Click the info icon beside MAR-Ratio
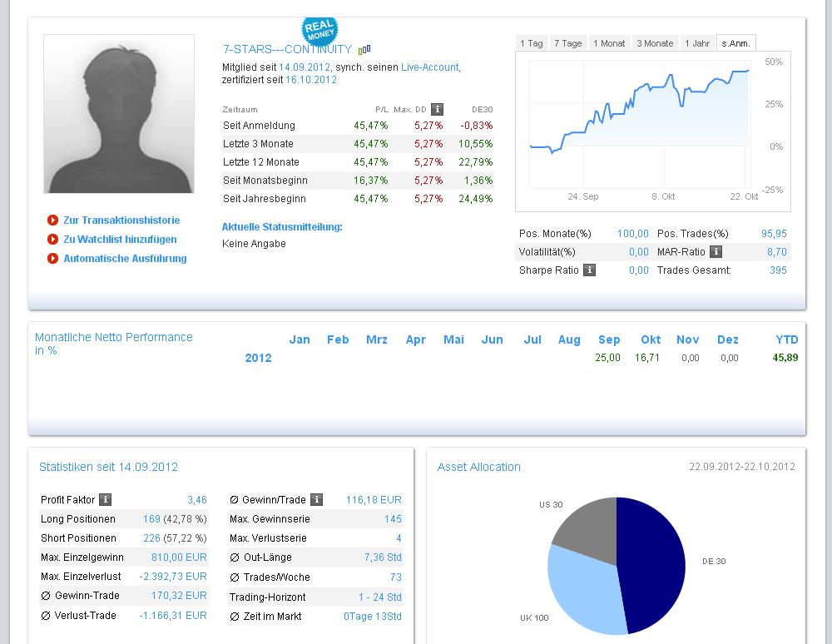 [716, 252]
